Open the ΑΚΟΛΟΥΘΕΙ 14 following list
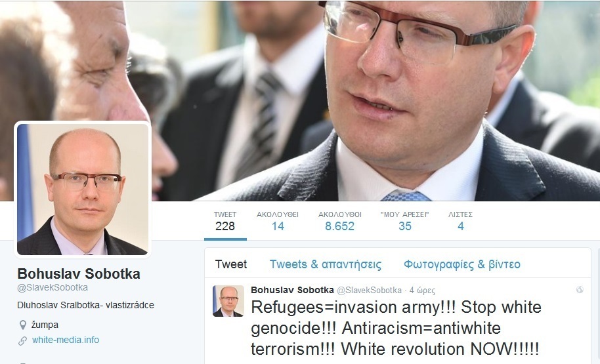600x364 pixels. coord(278,221)
